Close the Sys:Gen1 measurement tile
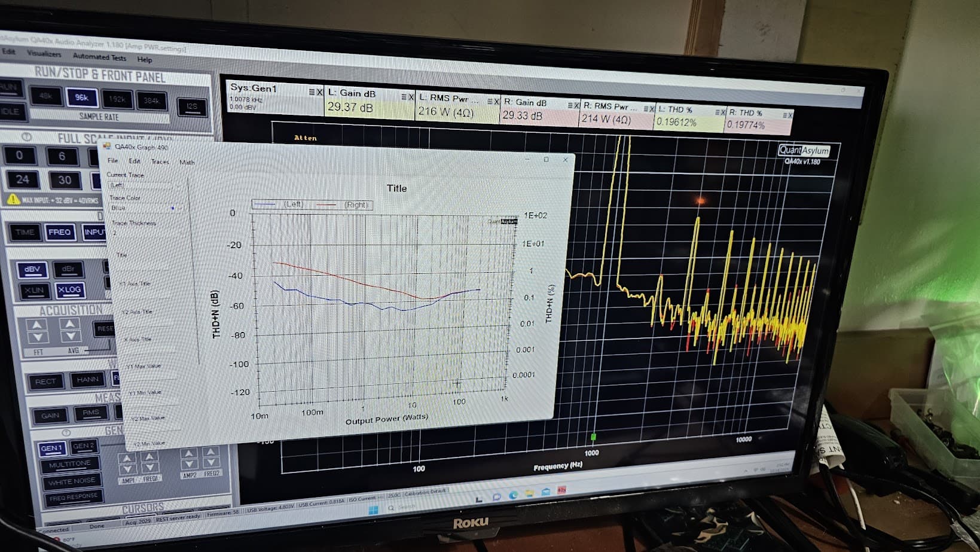980x552 pixels. [319, 92]
